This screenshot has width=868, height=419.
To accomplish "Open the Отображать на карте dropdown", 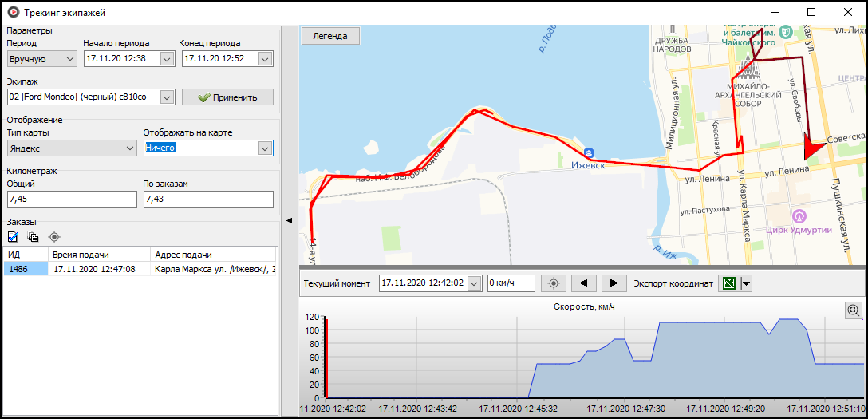I will 265,148.
